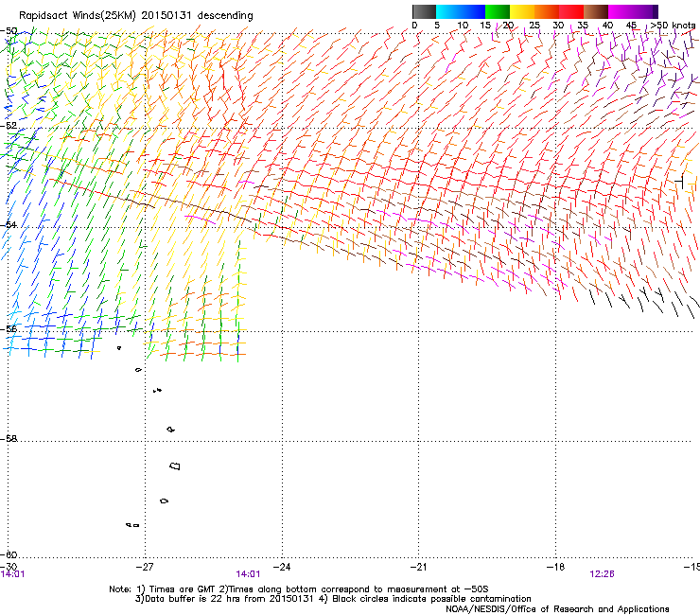The height and width of the screenshot is (615, 700).
Task: Click the cyan 5-10 knots legend segment
Action: point(448,11)
